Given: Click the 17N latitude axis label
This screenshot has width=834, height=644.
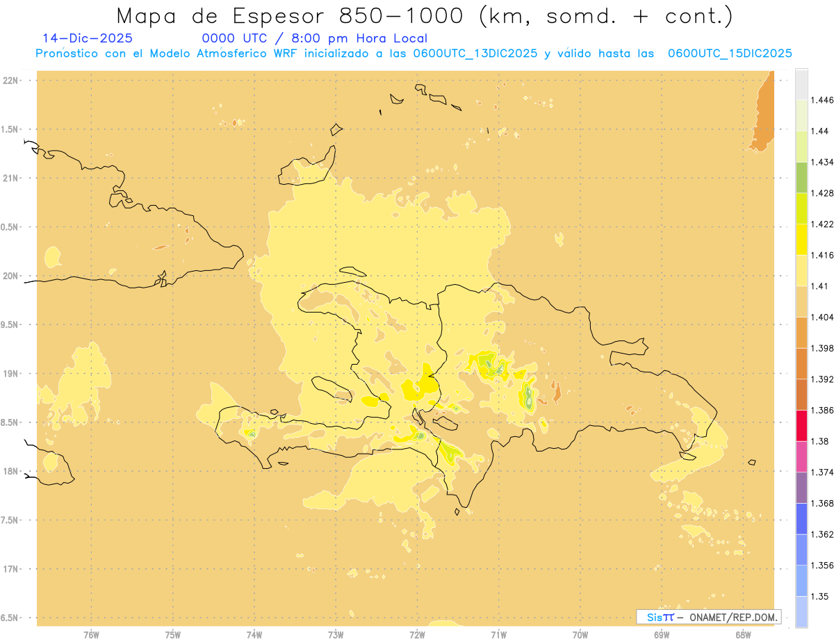Looking at the screenshot, I should coord(10,569).
